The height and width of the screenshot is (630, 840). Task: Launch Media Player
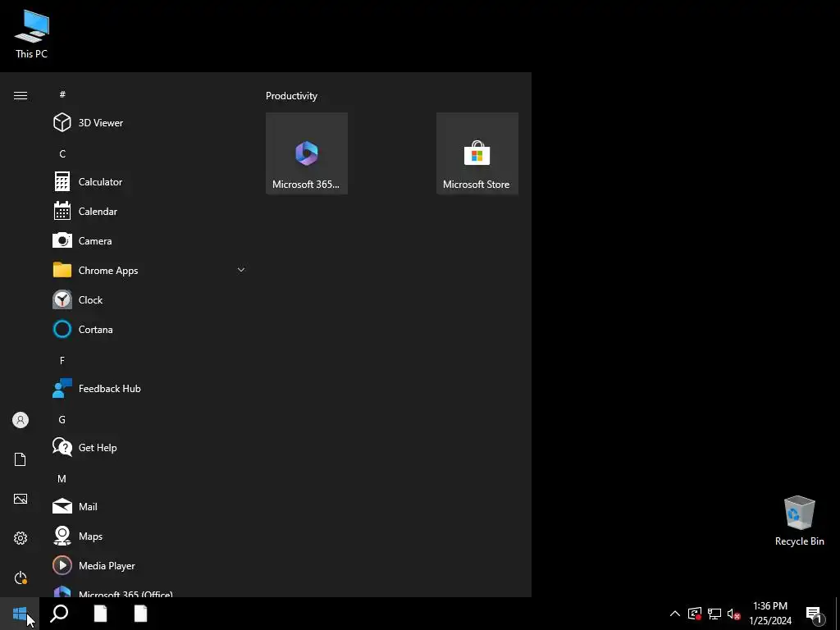pyautogui.click(x=149, y=565)
